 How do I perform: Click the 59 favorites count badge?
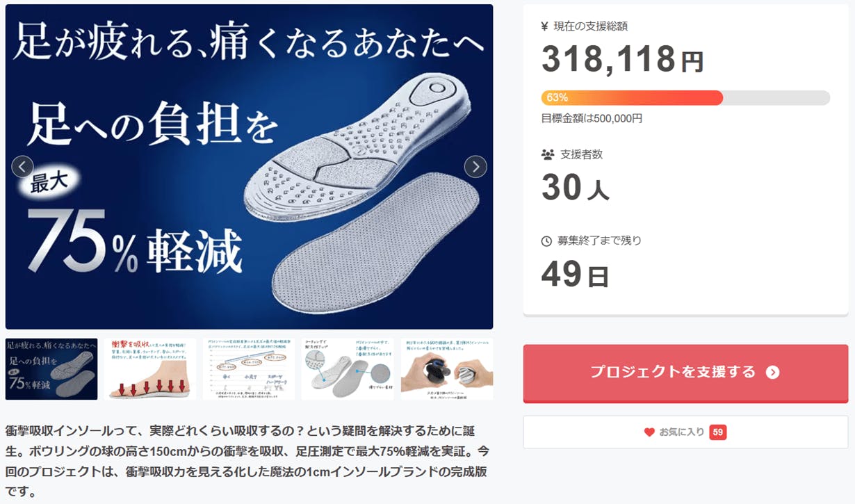(718, 432)
